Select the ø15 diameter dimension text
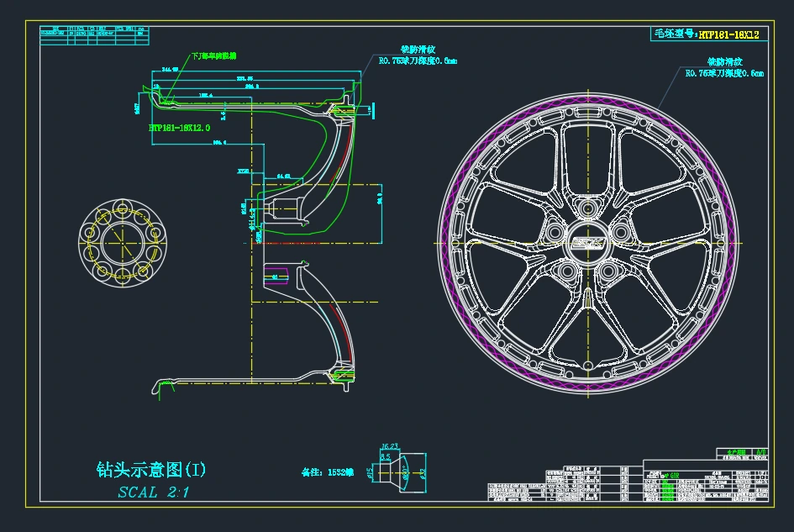This screenshot has width=794, height=532. click(x=371, y=473)
